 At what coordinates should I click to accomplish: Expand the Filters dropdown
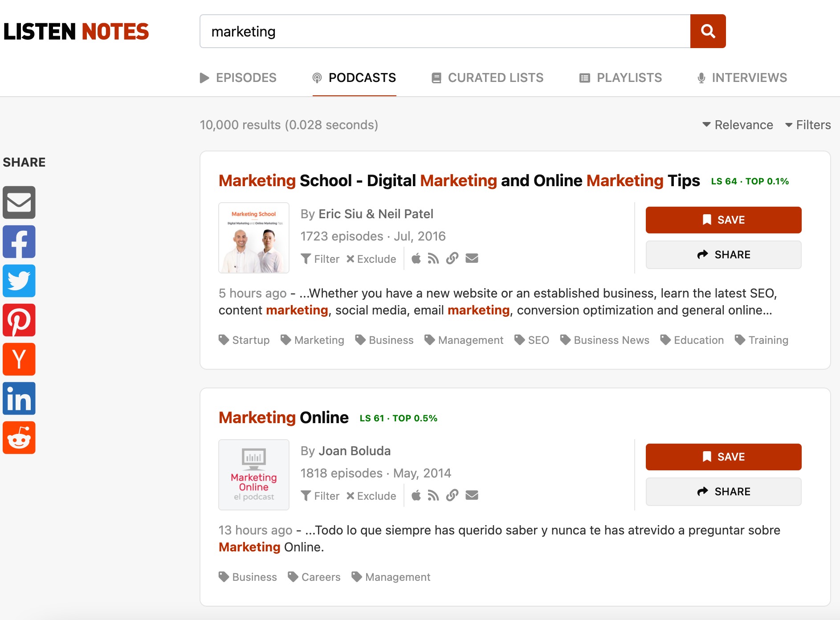pyautogui.click(x=808, y=125)
